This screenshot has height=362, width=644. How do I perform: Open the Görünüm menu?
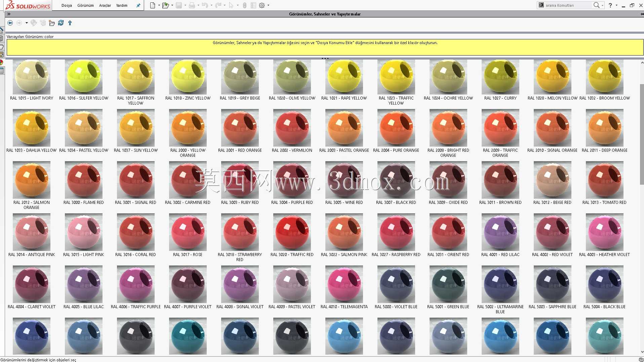[85, 5]
